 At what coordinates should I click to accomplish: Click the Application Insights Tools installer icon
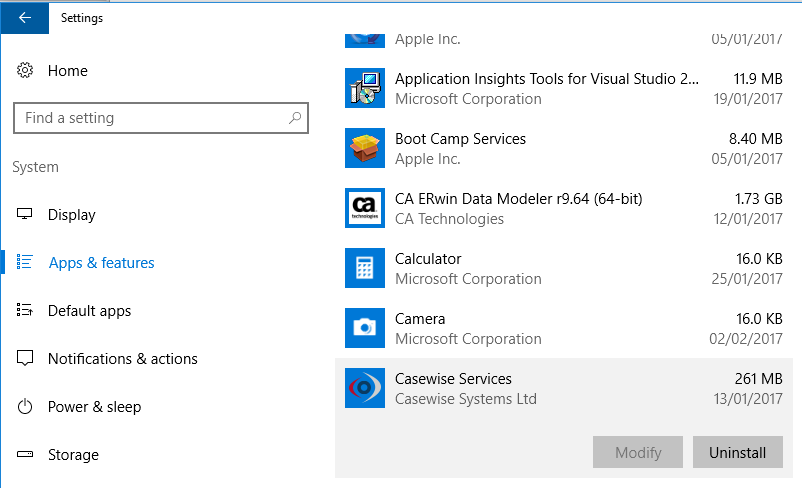pos(364,88)
